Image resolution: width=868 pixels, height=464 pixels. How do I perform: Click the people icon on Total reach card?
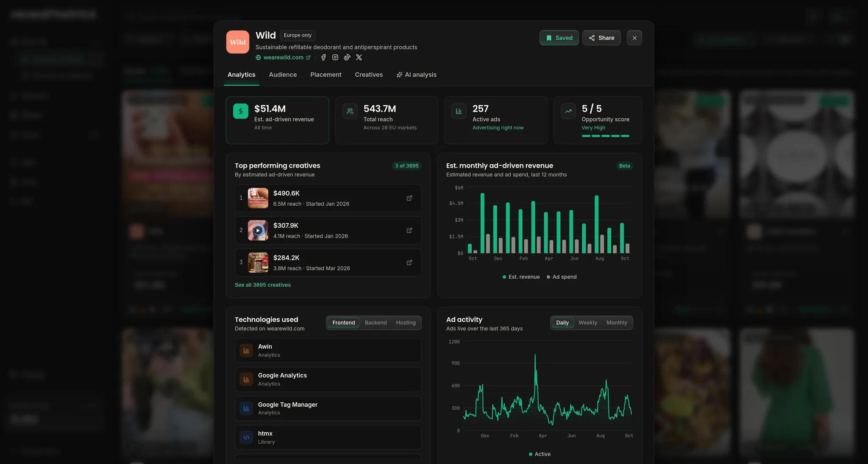(350, 111)
